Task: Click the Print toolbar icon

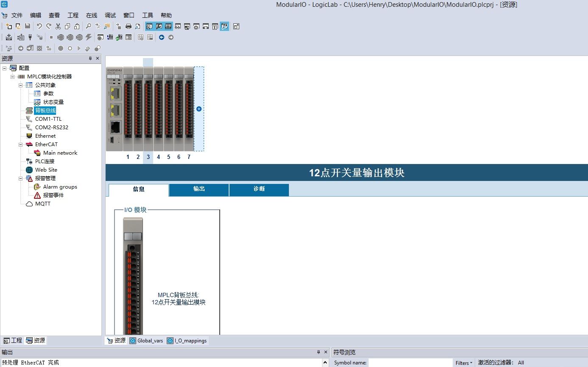Action: [x=128, y=26]
